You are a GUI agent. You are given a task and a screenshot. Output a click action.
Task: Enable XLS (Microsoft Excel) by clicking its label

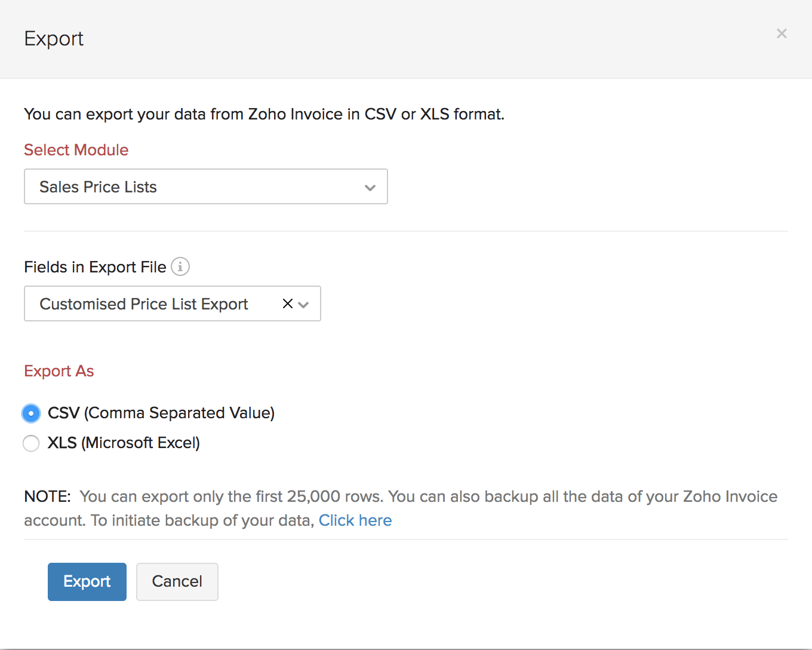124,443
